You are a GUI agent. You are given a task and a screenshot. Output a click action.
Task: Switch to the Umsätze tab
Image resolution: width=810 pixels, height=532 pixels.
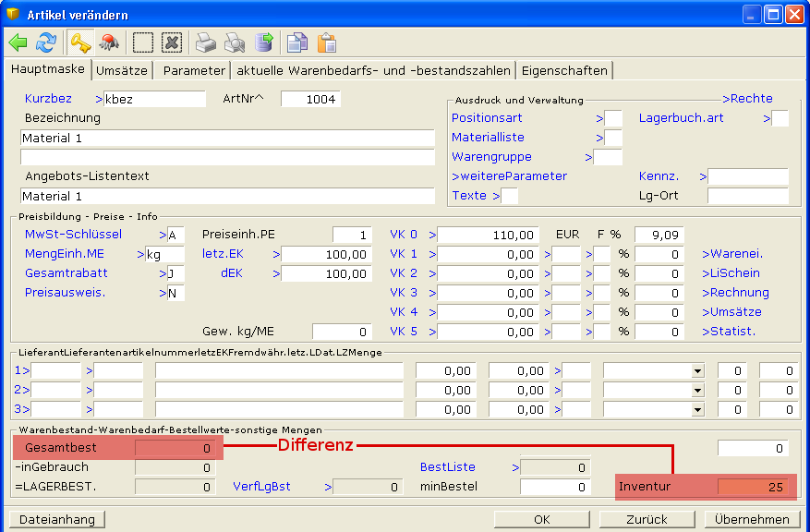pyautogui.click(x=124, y=70)
